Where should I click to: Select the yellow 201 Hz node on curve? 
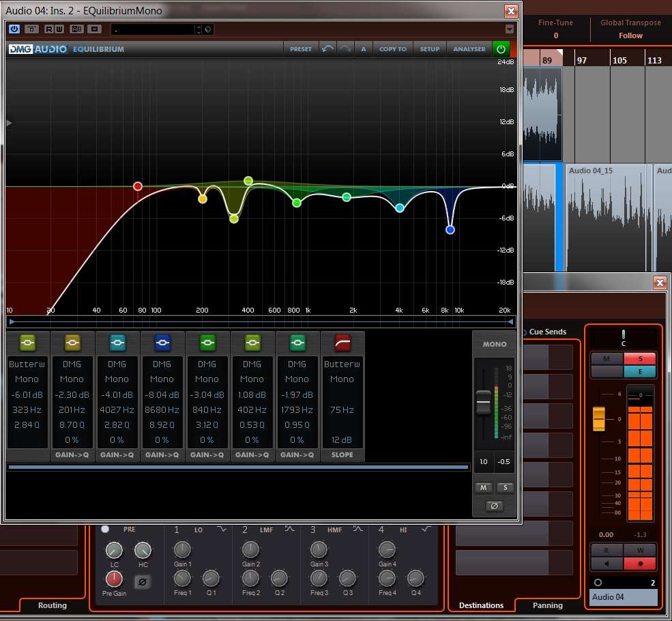pos(203,199)
